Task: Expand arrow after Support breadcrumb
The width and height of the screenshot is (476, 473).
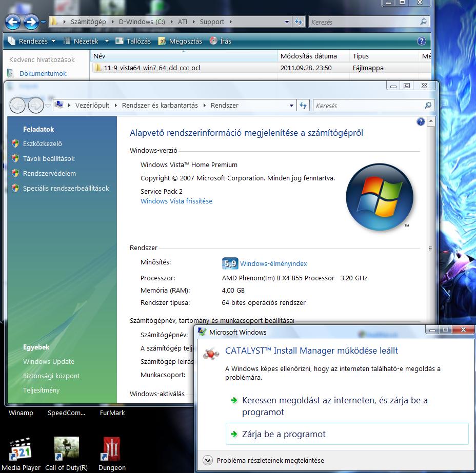Action: (x=231, y=22)
